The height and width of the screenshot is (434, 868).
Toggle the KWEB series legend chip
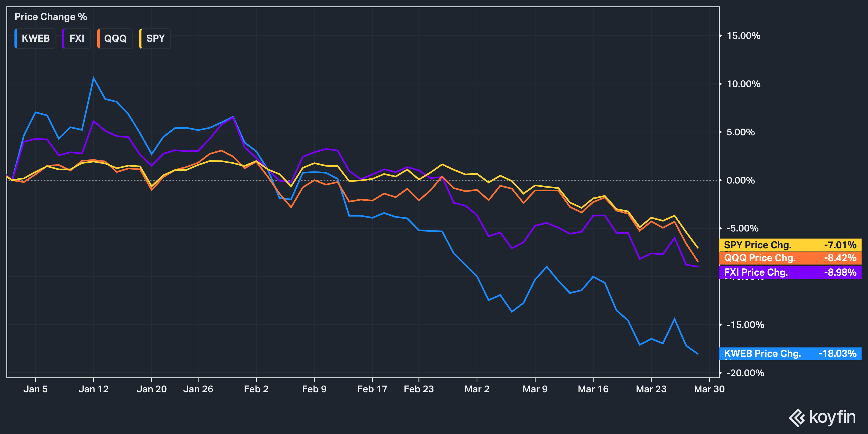click(x=35, y=38)
